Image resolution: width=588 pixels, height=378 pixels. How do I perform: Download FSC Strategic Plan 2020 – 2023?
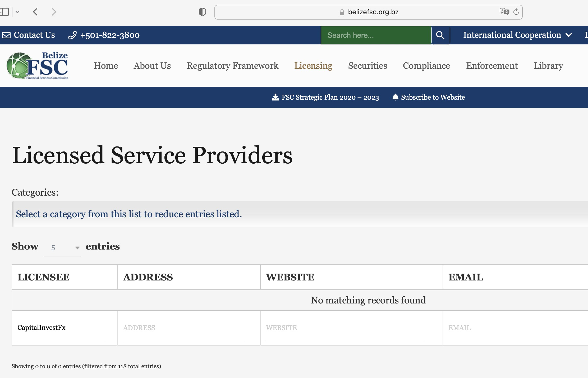tap(325, 97)
